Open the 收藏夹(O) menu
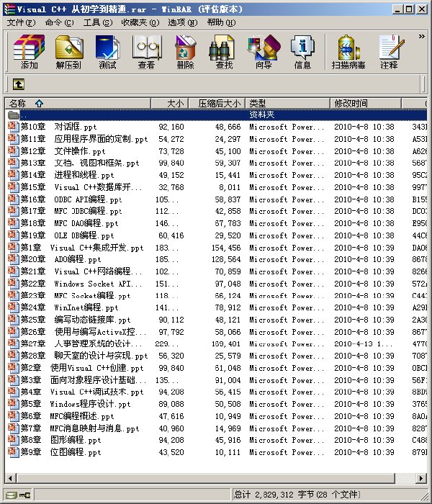The image size is (432, 504). click(140, 23)
